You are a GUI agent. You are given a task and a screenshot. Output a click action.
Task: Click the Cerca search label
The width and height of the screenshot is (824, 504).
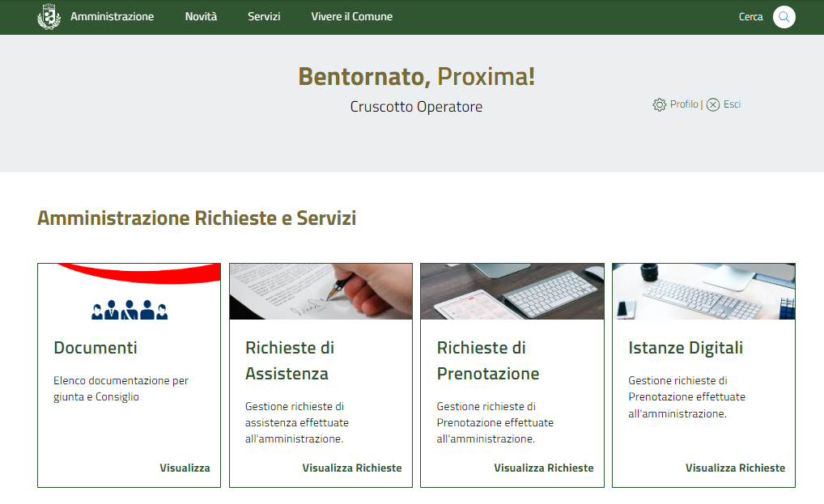click(750, 17)
